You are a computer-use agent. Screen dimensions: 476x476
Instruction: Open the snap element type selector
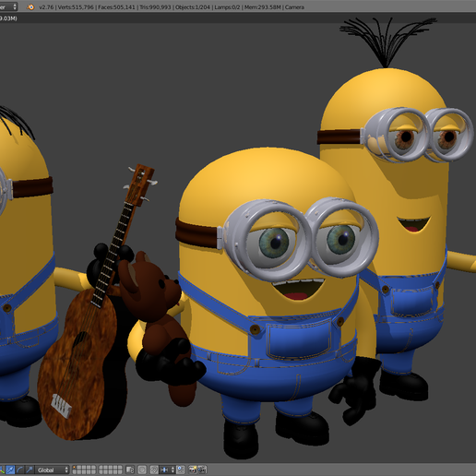pyautogui.click(x=168, y=470)
